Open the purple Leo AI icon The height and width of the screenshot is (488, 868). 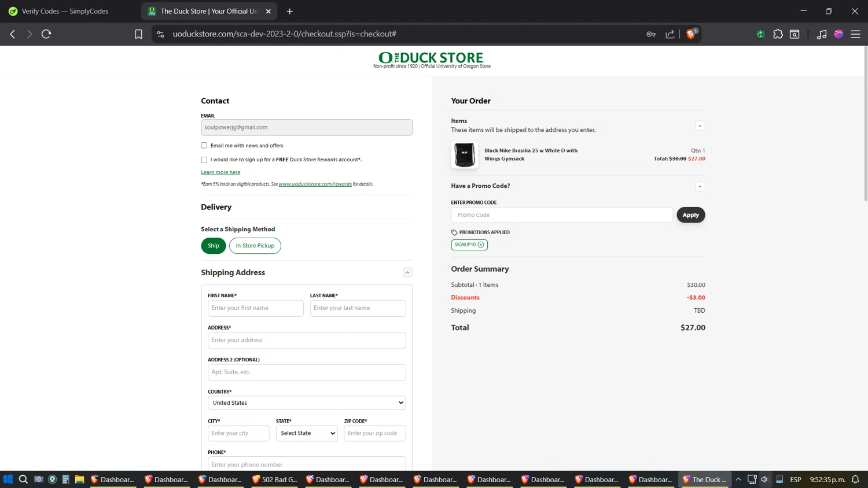(838, 34)
